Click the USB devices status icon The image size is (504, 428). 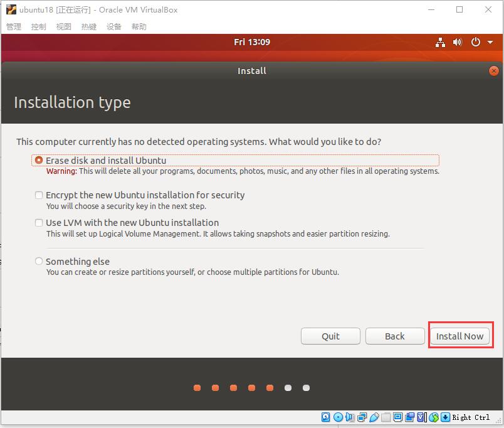coord(374,417)
